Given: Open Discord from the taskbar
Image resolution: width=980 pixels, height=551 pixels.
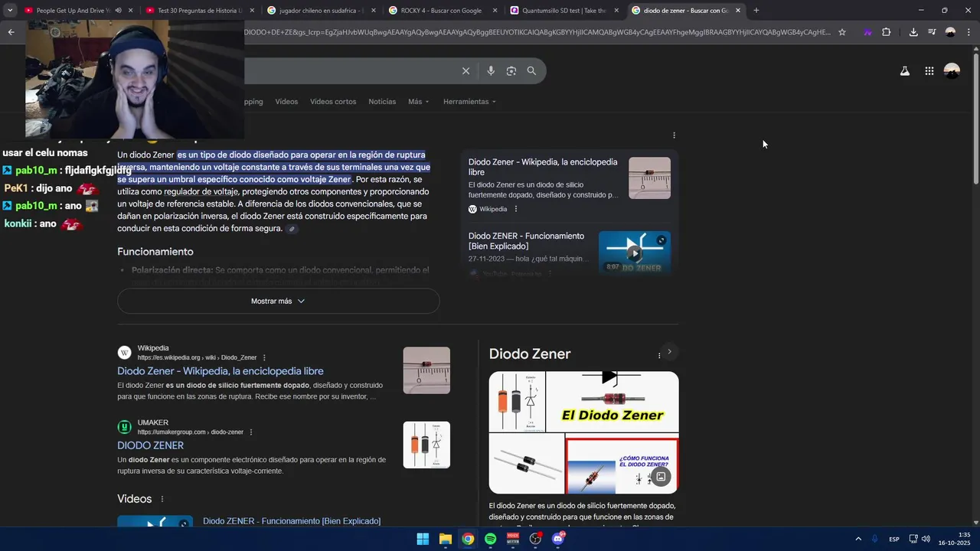Looking at the screenshot, I should click(558, 539).
